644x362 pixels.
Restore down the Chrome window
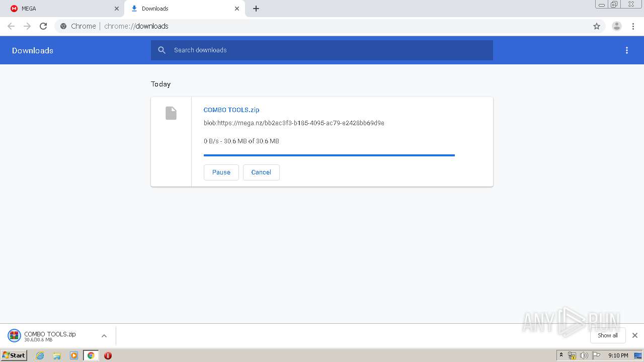614,4
